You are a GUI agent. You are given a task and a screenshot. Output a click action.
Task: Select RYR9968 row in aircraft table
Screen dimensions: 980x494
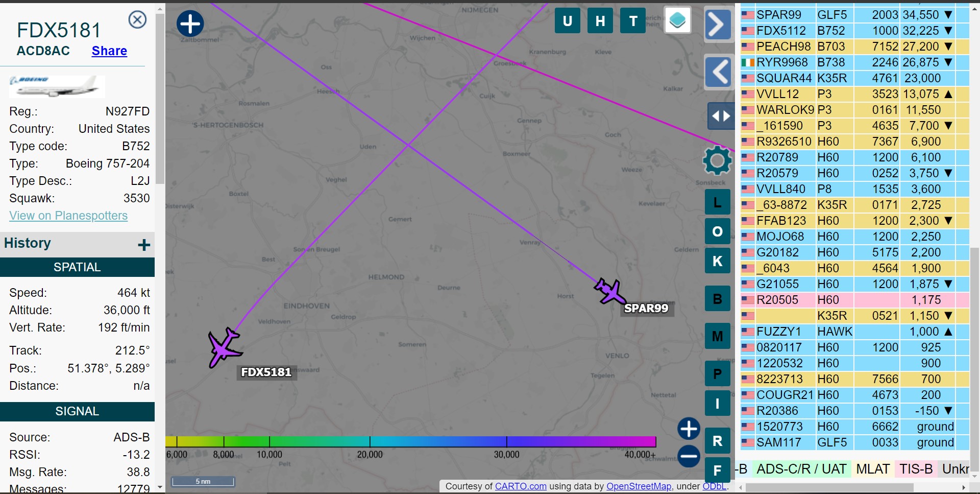click(855, 62)
